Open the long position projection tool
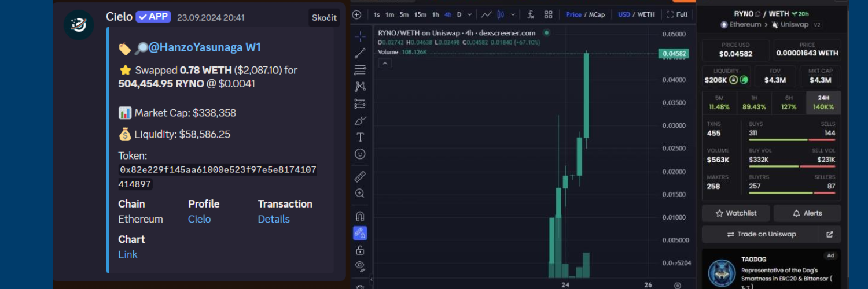This screenshot has height=289, width=868. [360, 103]
